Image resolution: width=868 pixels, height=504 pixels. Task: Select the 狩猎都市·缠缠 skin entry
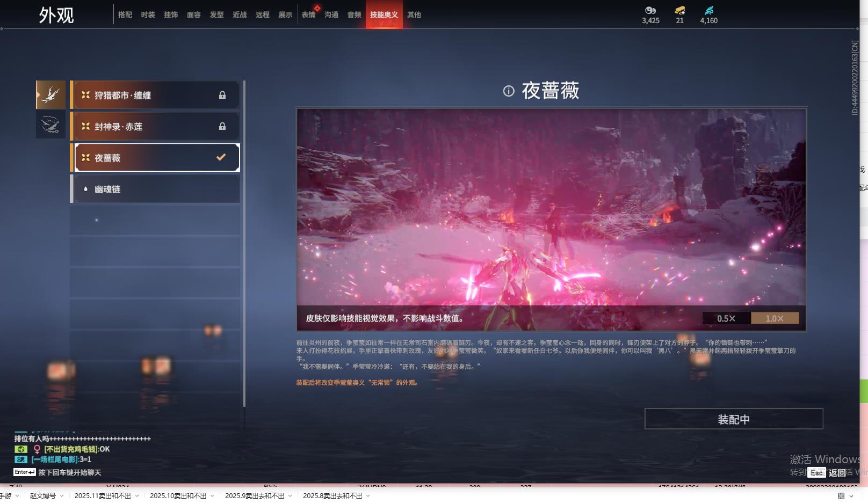pyautogui.click(x=155, y=95)
